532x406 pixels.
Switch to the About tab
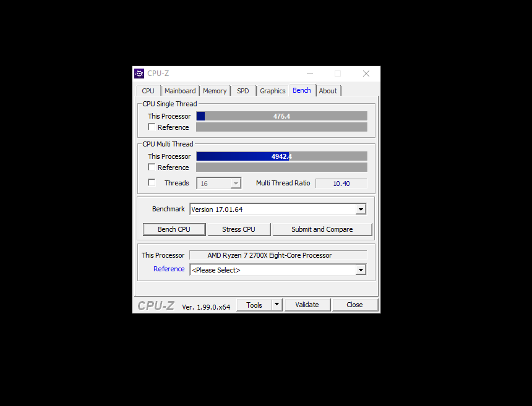pos(328,91)
